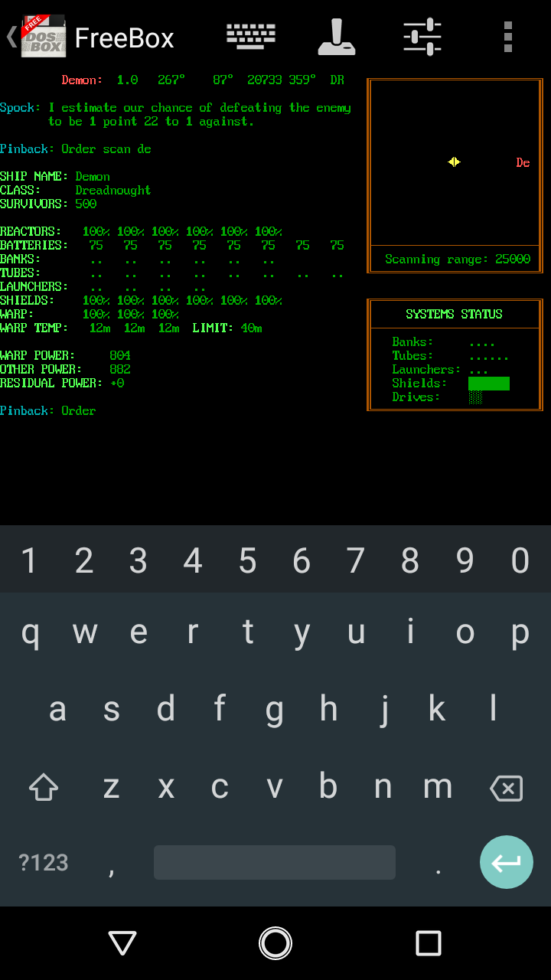The height and width of the screenshot is (980, 551).
Task: Open the settings sliders icon
Action: (x=422, y=37)
